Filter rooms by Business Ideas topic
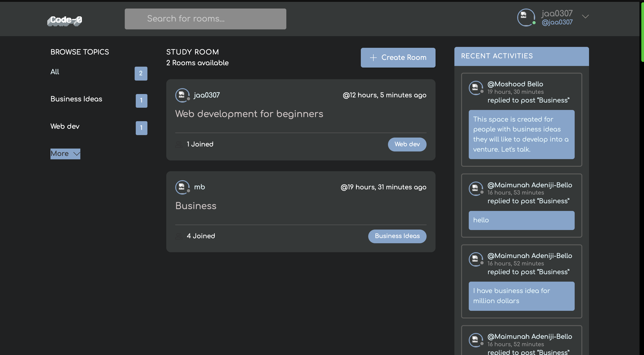644x355 pixels. 76,99
